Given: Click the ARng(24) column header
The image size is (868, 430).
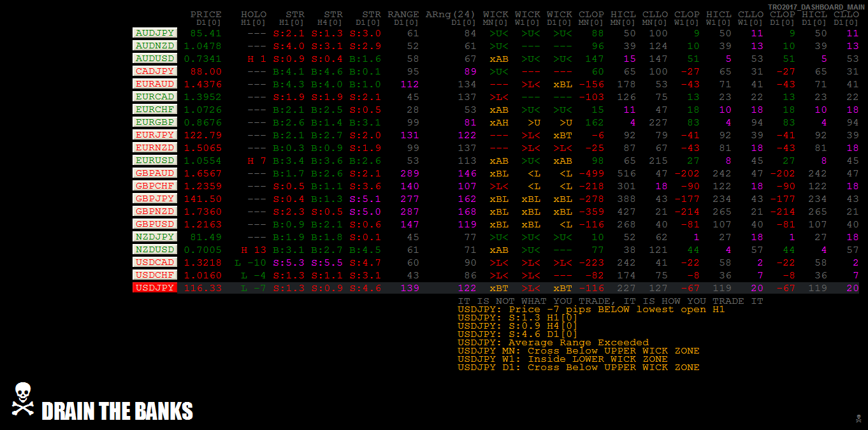Looking at the screenshot, I should [451, 14].
